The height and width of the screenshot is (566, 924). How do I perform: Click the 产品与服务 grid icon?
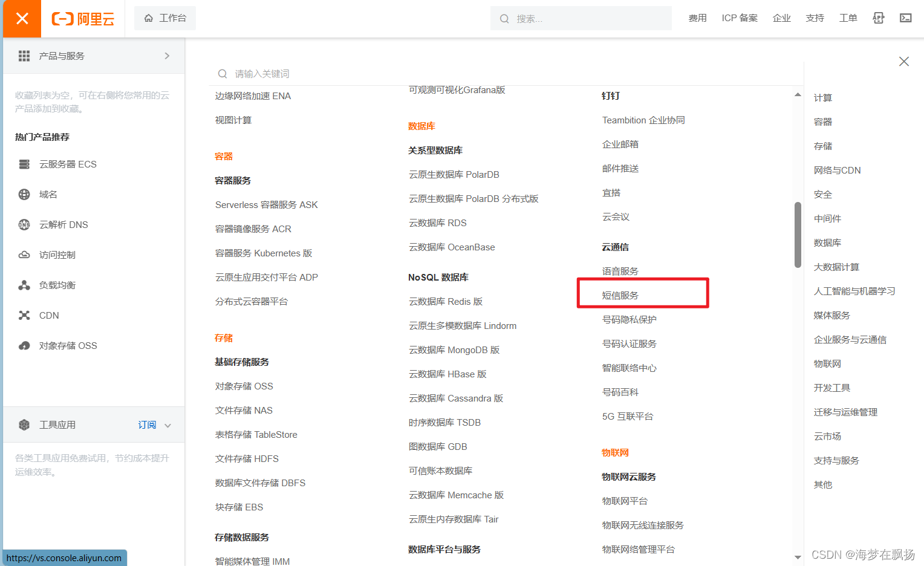[x=24, y=56]
